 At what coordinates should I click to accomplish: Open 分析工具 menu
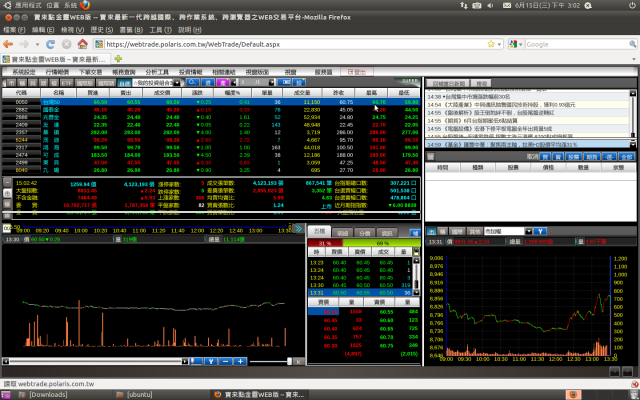point(157,72)
